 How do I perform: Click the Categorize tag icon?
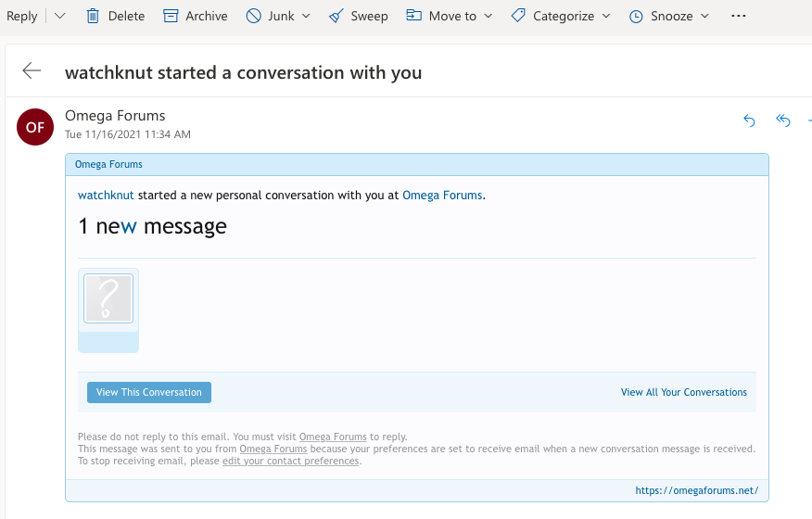point(518,16)
